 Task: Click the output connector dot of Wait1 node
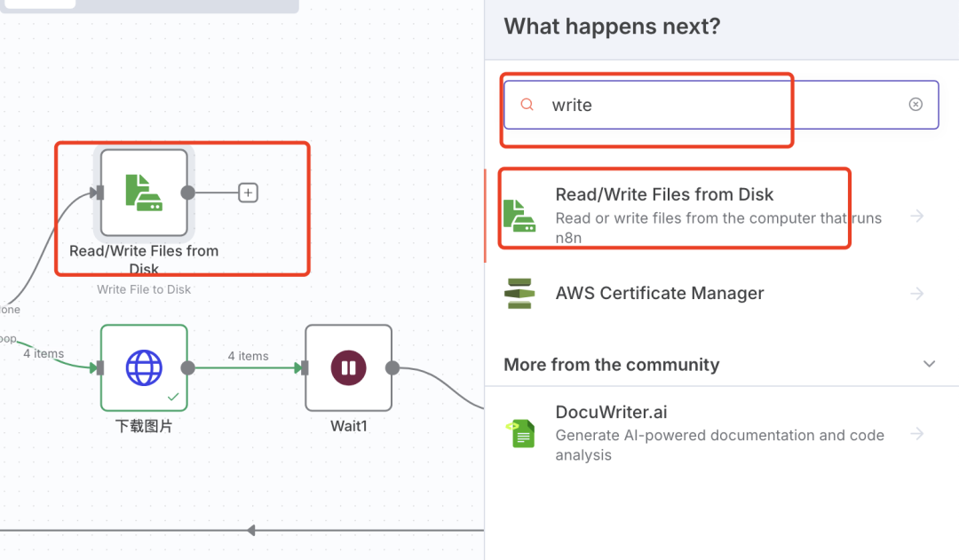pos(392,367)
